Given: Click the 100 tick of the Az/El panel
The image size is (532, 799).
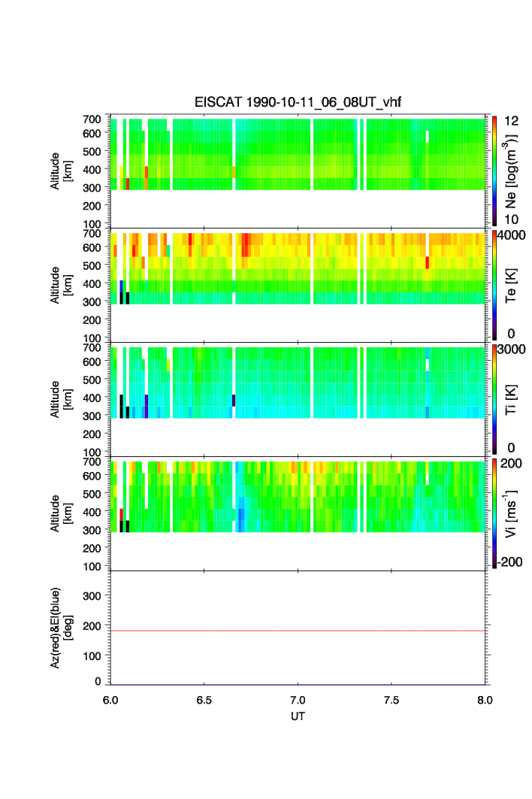Looking at the screenshot, I should tap(92, 656).
